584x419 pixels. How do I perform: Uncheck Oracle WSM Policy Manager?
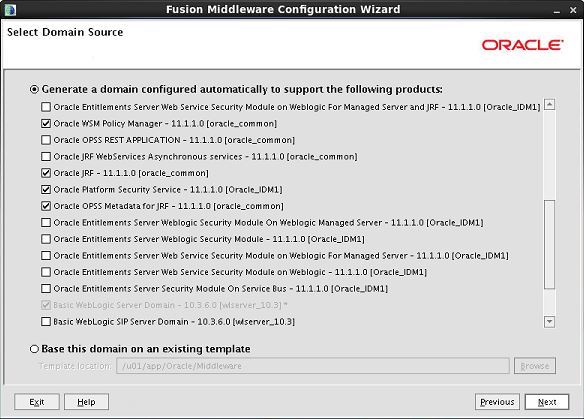[x=46, y=123]
